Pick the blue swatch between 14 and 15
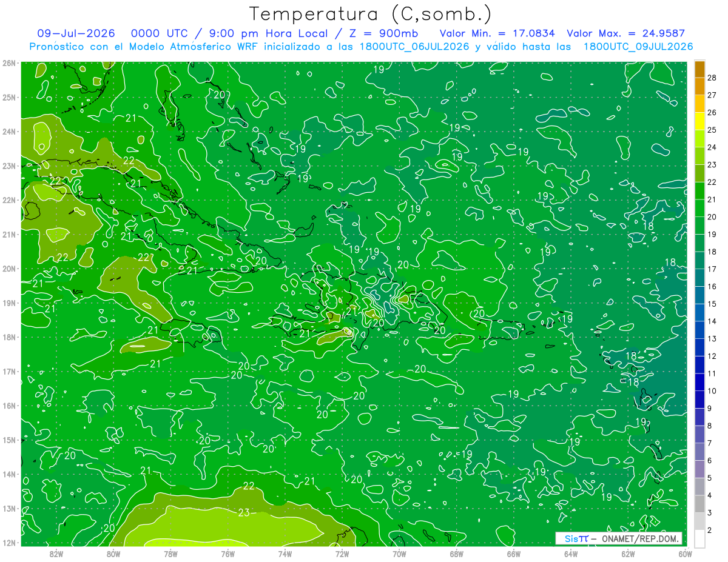The width and height of the screenshot is (728, 562). pos(699,313)
